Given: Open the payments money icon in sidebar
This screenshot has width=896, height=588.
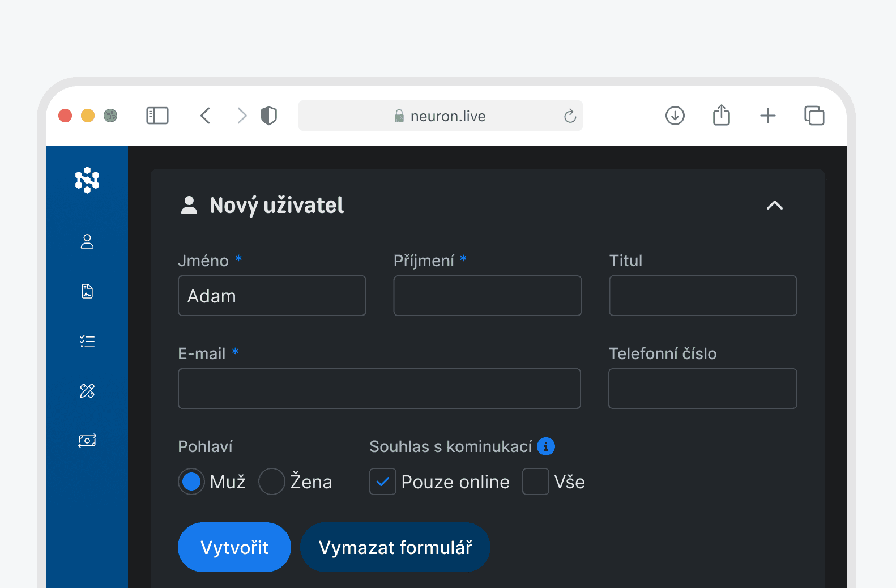Looking at the screenshot, I should click(x=87, y=440).
